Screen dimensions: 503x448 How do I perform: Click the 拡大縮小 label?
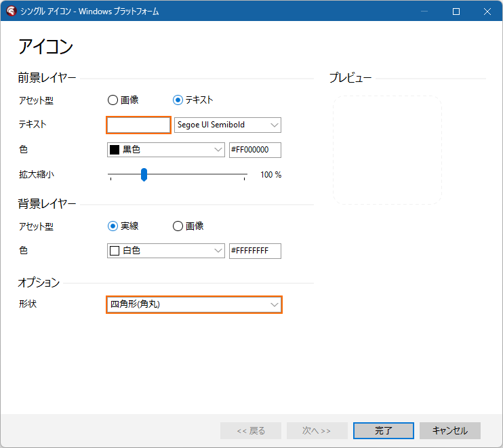pyautogui.click(x=36, y=174)
